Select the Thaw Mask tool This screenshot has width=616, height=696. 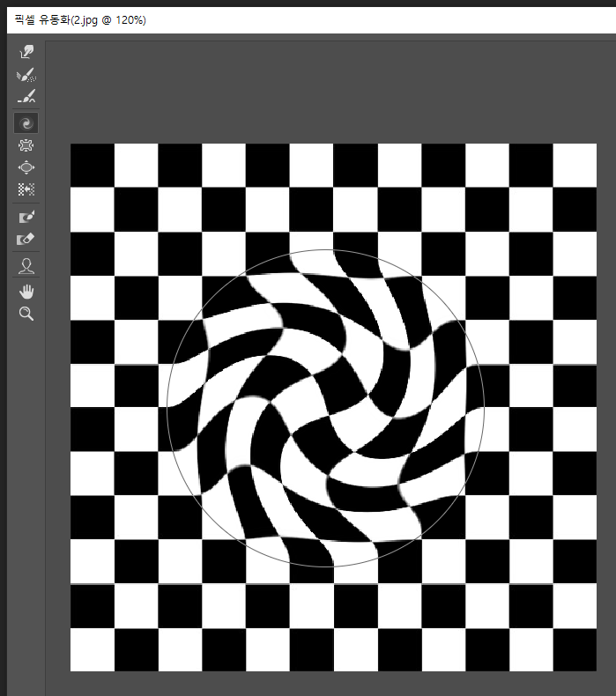pyautogui.click(x=26, y=240)
